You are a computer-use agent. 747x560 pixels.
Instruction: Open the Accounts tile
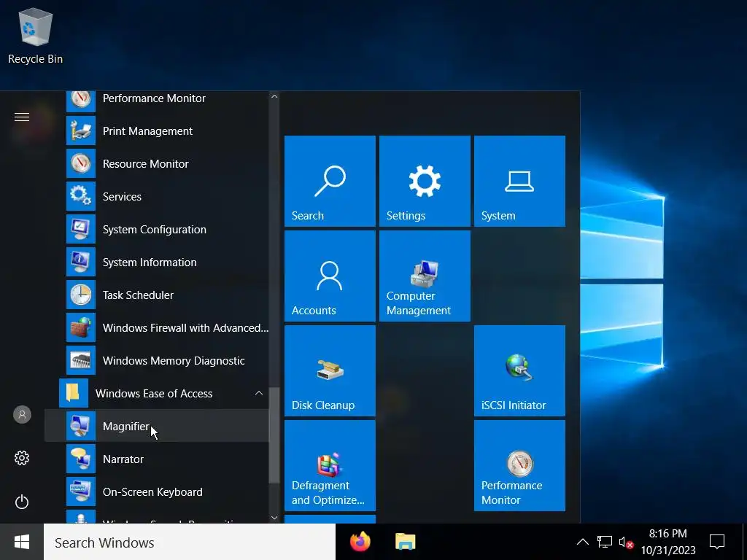330,276
